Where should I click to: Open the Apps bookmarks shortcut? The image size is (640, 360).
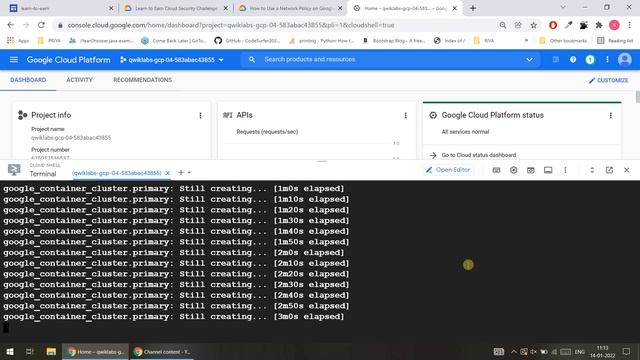click(x=18, y=40)
